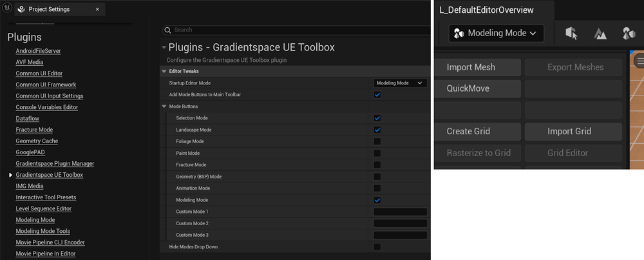Select IMG Media plugin entry

pos(30,186)
